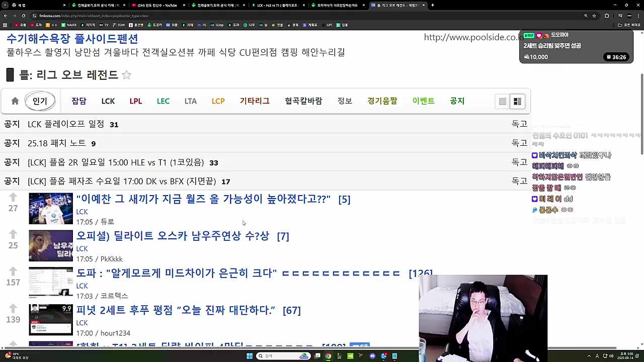Open Chrome from the taskbar
644x362 pixels.
pos(328,356)
